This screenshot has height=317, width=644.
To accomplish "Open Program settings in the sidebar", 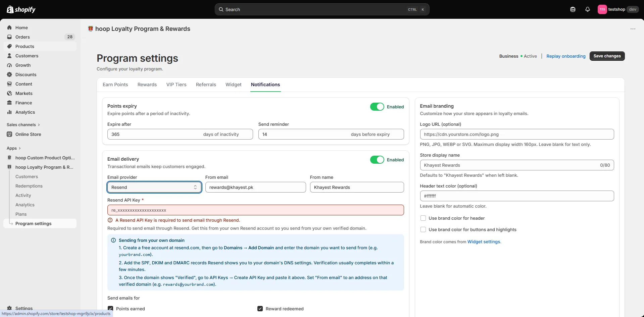I will pyautogui.click(x=40, y=223).
